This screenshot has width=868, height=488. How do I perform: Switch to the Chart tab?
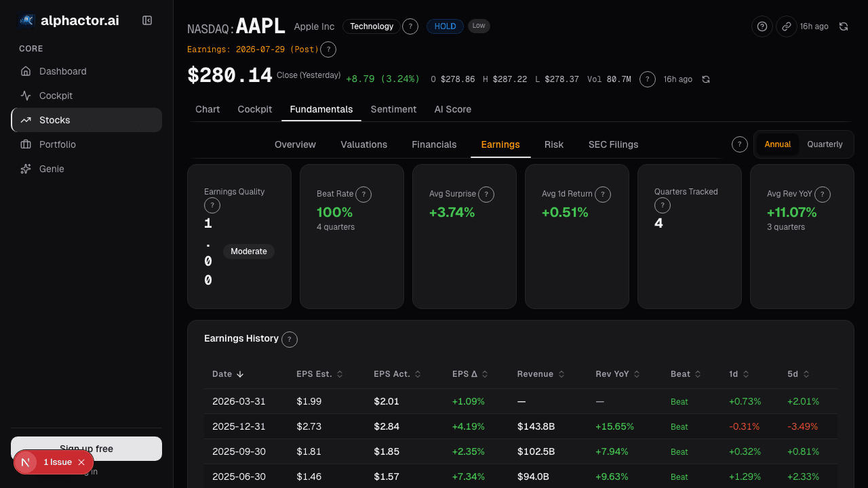208,109
